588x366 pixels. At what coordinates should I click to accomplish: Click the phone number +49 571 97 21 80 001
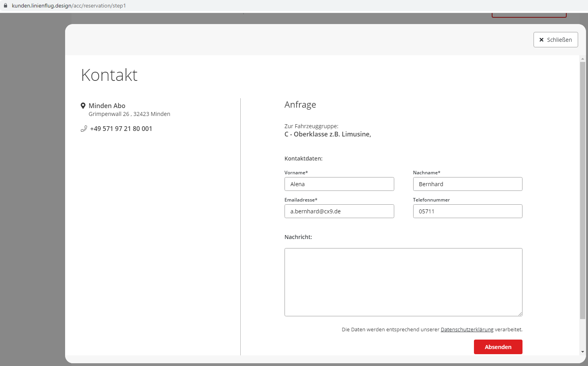[x=121, y=129]
